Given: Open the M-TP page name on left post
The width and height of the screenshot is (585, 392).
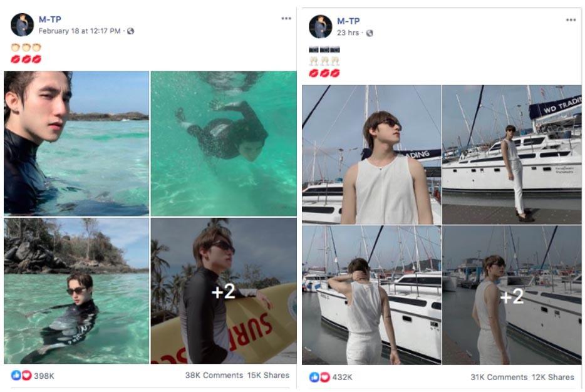Looking at the screenshot, I should click(50, 19).
